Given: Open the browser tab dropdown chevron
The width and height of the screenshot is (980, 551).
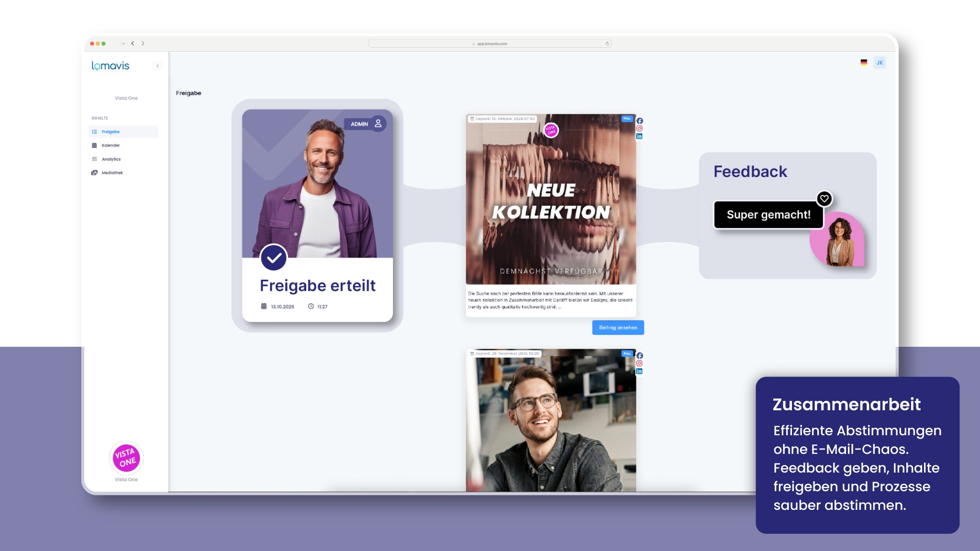Looking at the screenshot, I should click(x=123, y=44).
